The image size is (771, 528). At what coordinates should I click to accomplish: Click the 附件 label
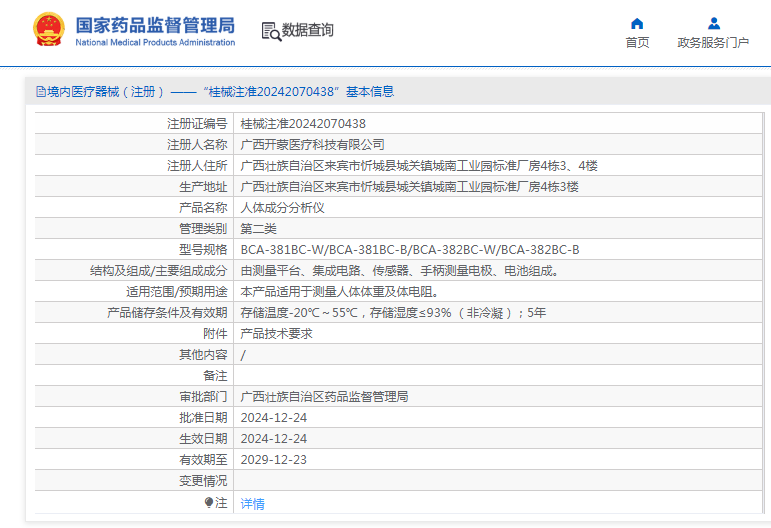215,334
